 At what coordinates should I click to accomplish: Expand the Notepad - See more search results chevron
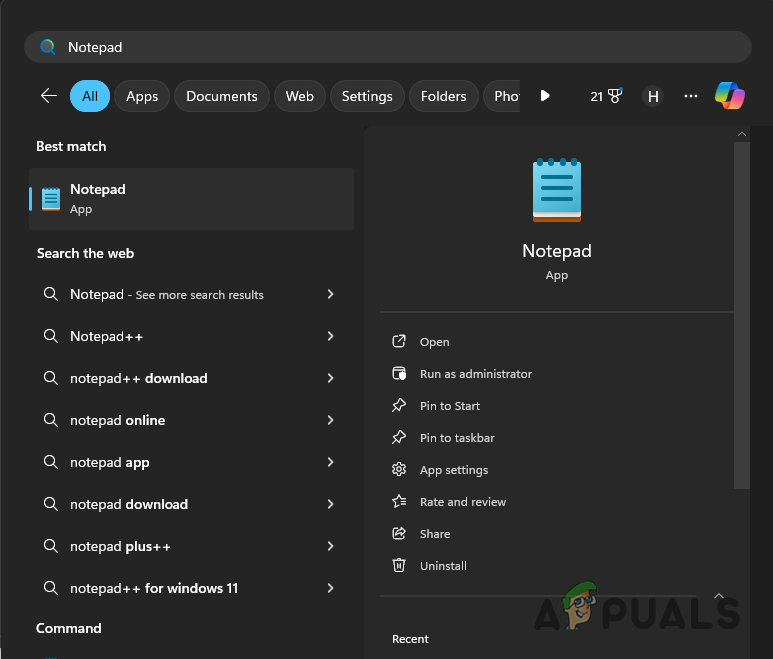click(x=330, y=294)
